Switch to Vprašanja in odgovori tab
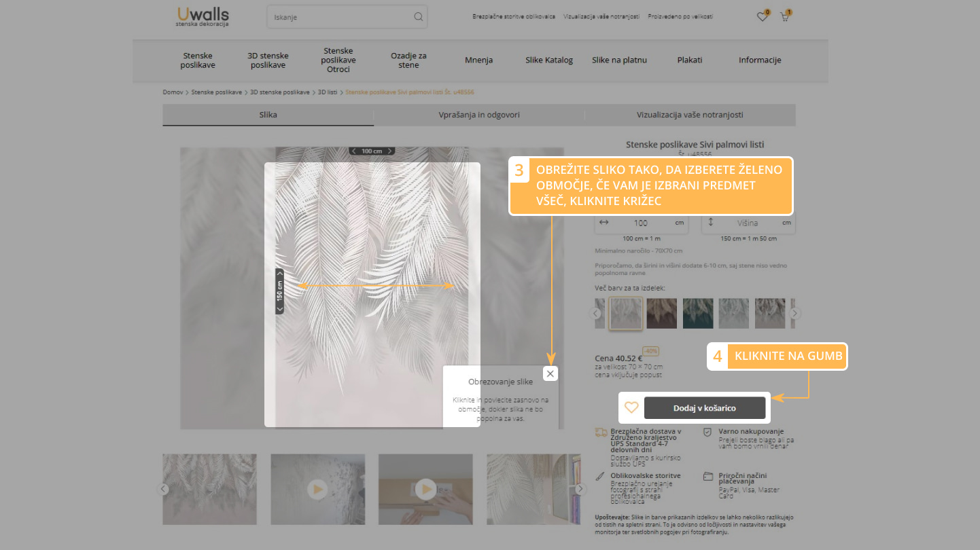 point(479,115)
